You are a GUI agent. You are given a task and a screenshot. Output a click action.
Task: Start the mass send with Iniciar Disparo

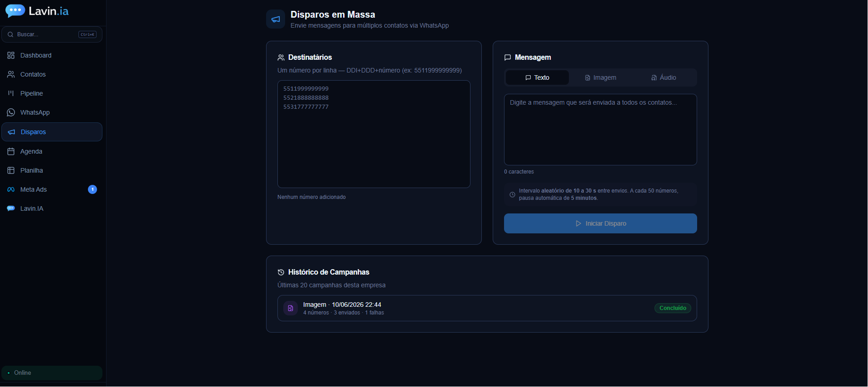601,223
